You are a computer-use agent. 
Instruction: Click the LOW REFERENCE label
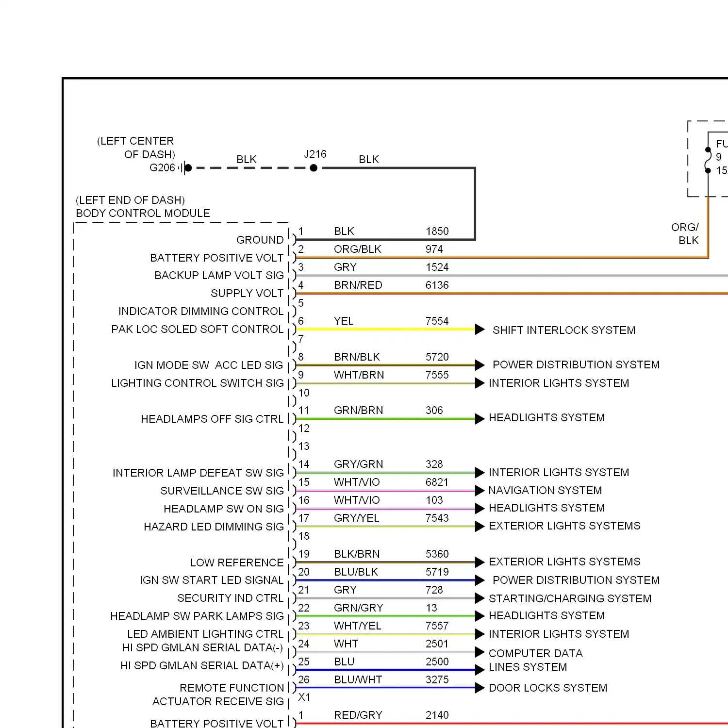(237, 563)
